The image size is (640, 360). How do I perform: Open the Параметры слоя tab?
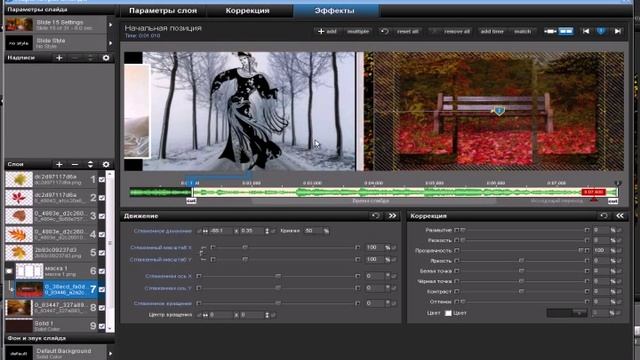pos(163,11)
